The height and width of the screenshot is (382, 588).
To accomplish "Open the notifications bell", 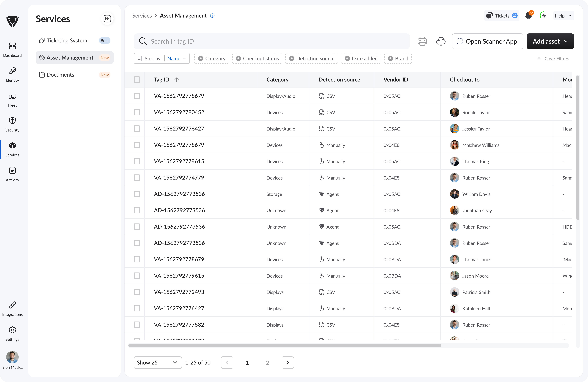I will click(528, 16).
